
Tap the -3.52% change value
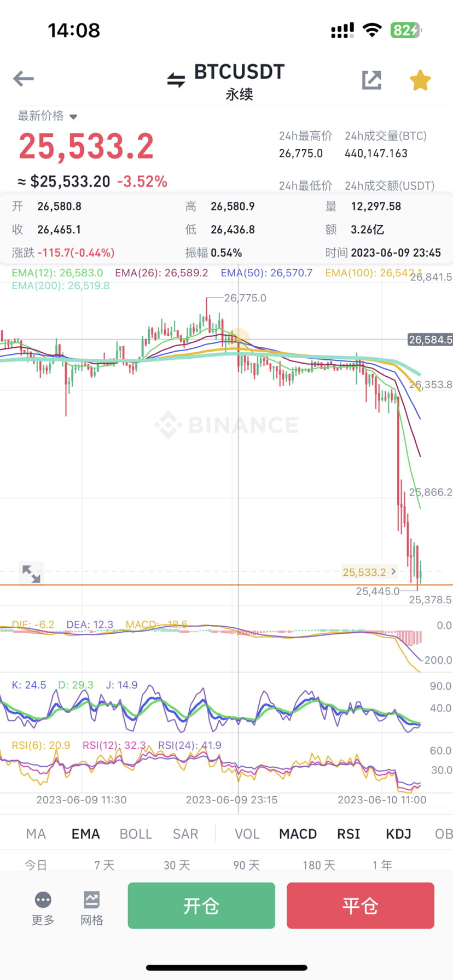(x=142, y=182)
